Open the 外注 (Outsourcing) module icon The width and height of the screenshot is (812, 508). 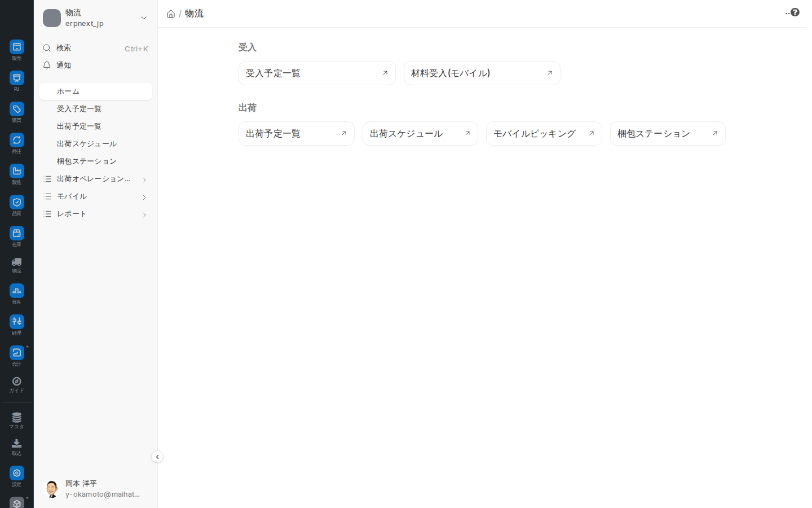[17, 140]
